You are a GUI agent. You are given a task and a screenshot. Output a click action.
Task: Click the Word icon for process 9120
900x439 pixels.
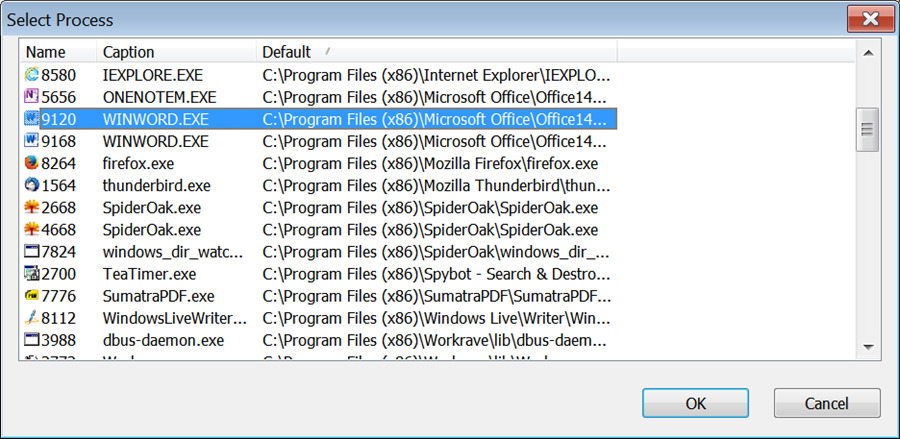pyautogui.click(x=32, y=119)
